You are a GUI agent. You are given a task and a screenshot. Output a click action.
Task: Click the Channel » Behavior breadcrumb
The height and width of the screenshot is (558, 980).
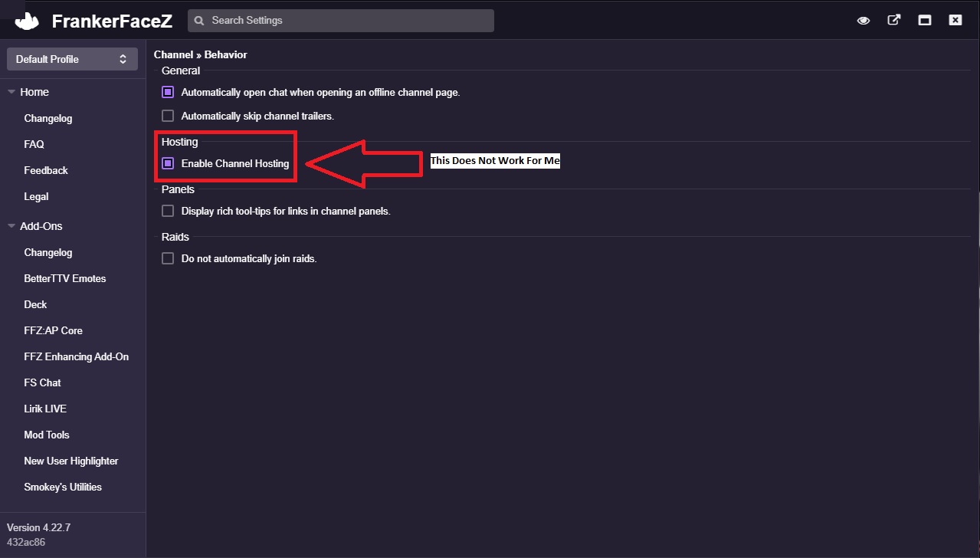[x=201, y=54]
